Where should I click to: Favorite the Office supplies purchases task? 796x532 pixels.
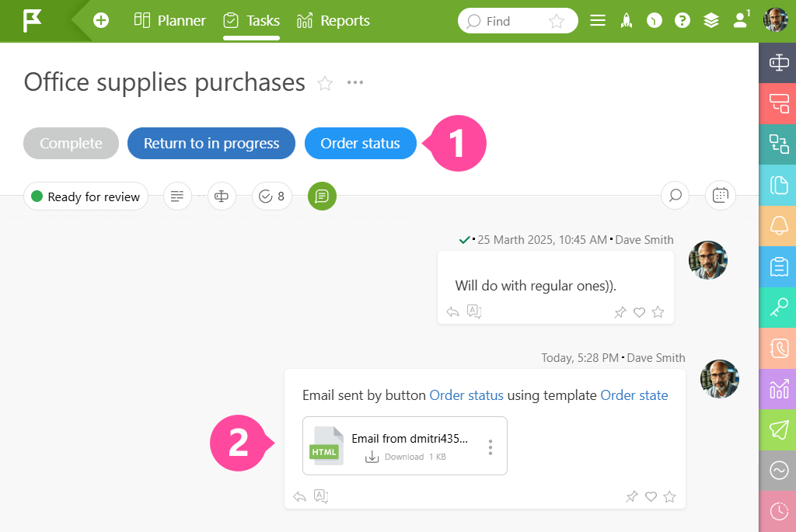[325, 83]
